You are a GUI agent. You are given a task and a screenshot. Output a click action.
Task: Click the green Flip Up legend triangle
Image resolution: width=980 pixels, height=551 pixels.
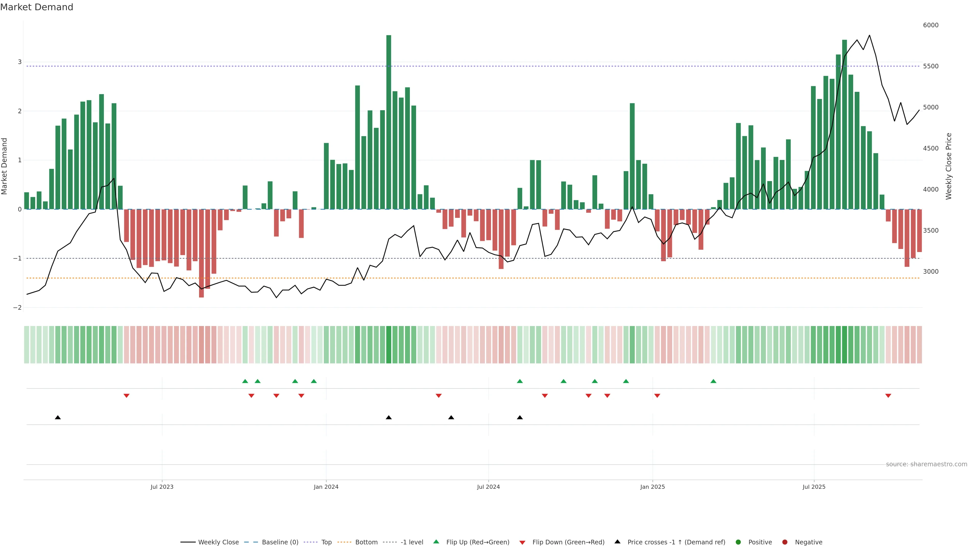[436, 542]
